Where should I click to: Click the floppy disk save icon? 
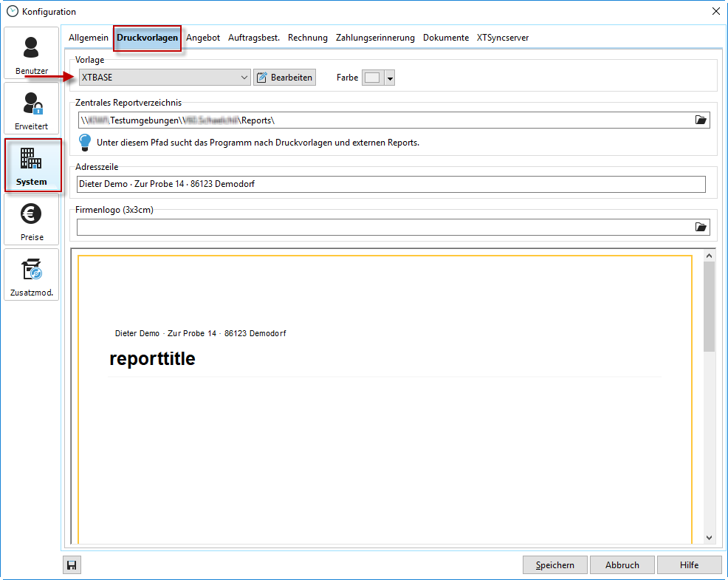point(72,565)
